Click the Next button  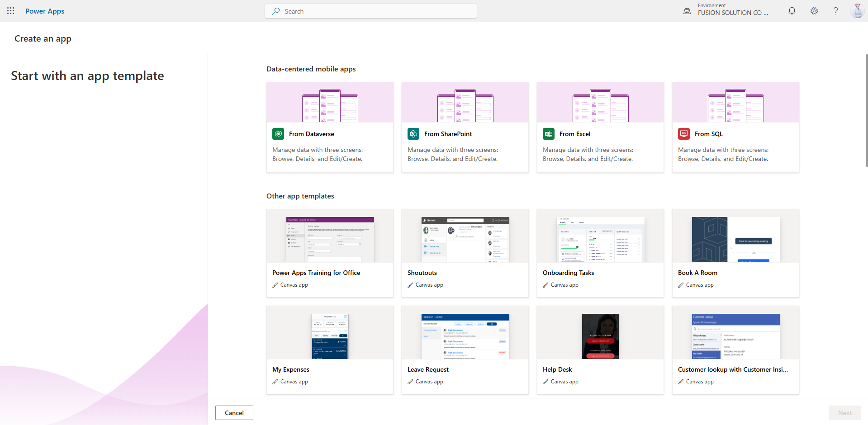[845, 413]
